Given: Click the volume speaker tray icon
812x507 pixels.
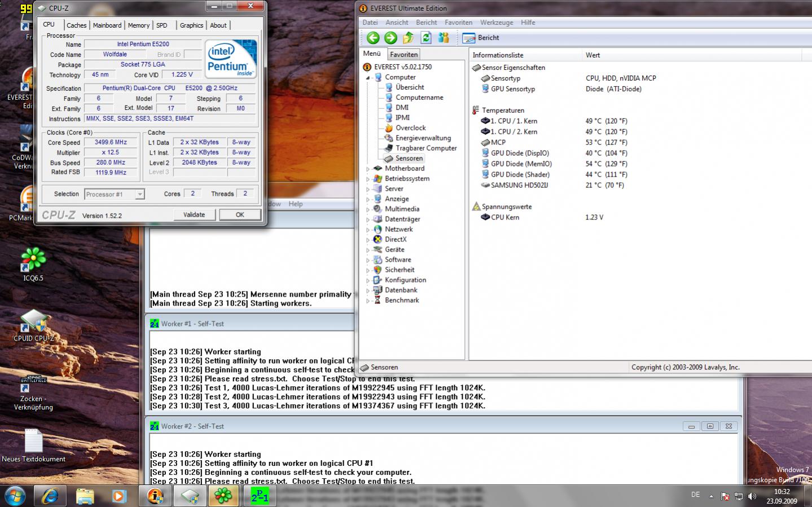Looking at the screenshot, I should point(752,497).
